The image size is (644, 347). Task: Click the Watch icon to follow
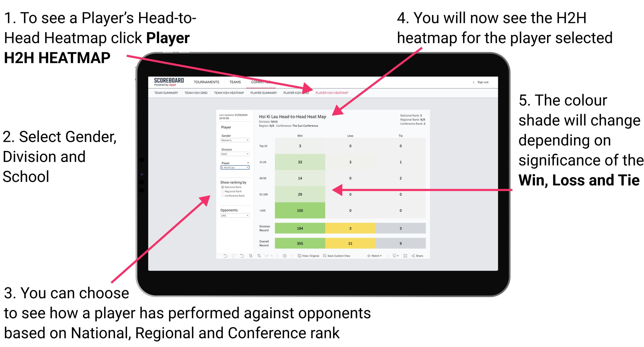[x=367, y=255]
